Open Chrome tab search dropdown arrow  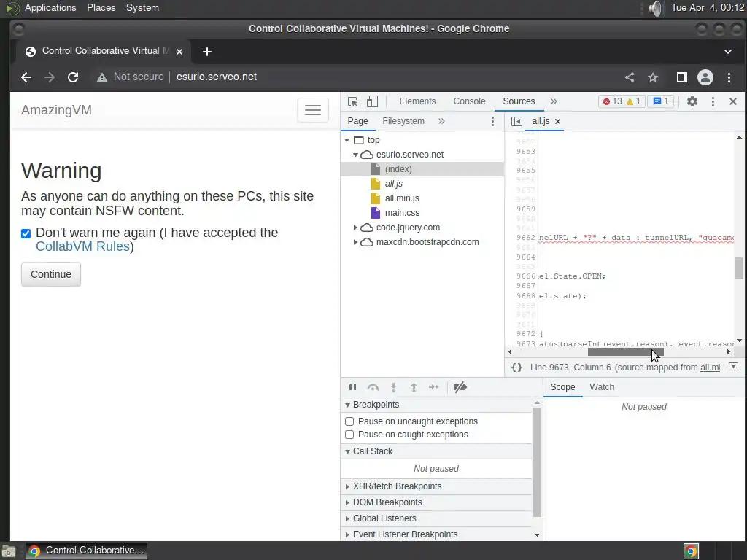click(728, 52)
